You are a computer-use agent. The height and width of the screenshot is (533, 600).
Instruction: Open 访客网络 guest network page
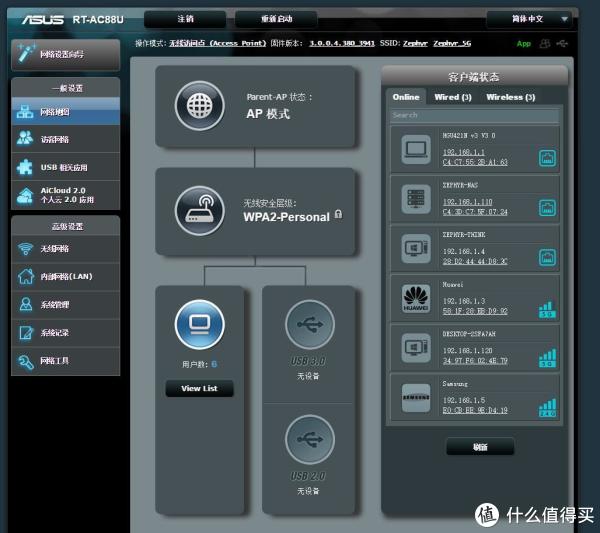(65, 139)
